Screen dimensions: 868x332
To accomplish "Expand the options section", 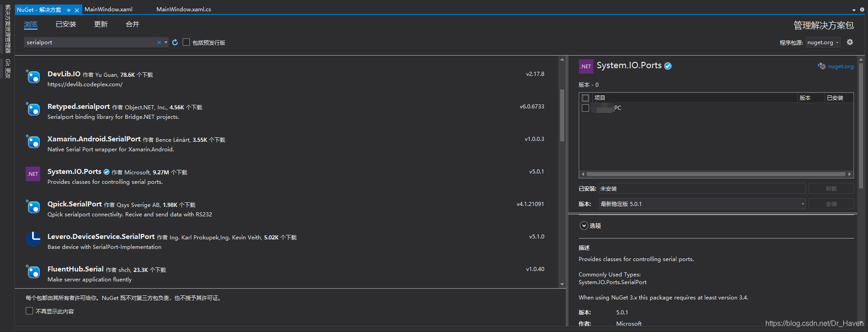I will pos(584,226).
